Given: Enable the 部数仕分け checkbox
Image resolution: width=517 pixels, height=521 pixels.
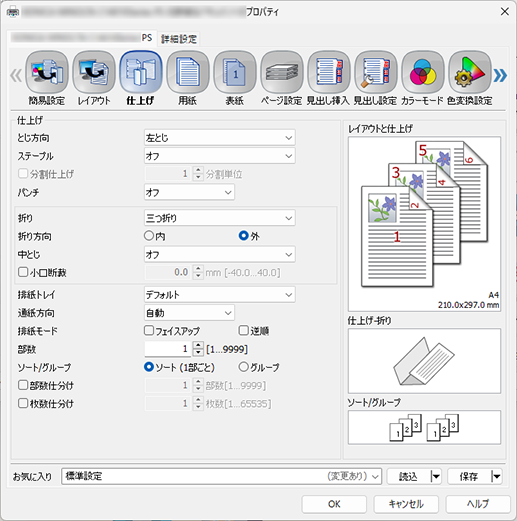Looking at the screenshot, I should coord(23,385).
